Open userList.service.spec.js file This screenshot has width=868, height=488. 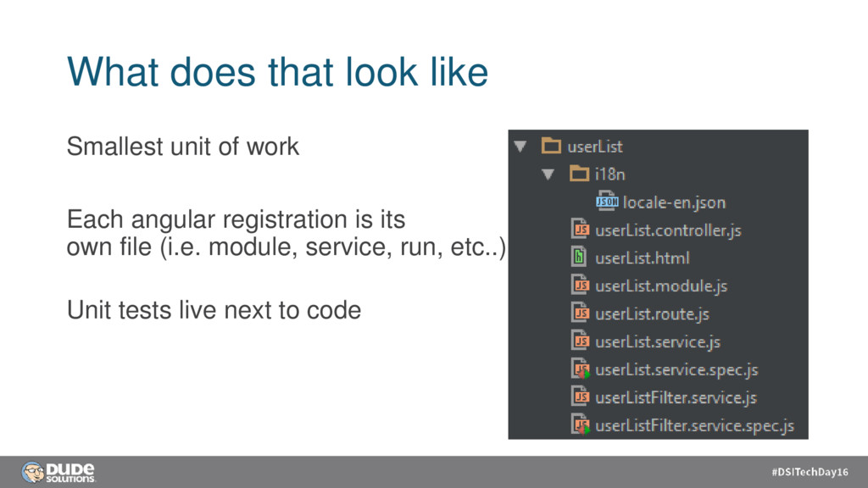pyautogui.click(x=676, y=369)
